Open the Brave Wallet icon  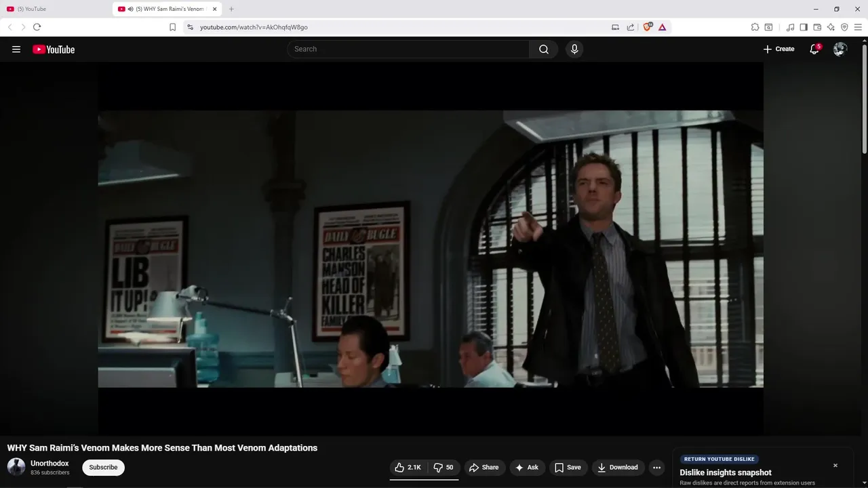[817, 27]
